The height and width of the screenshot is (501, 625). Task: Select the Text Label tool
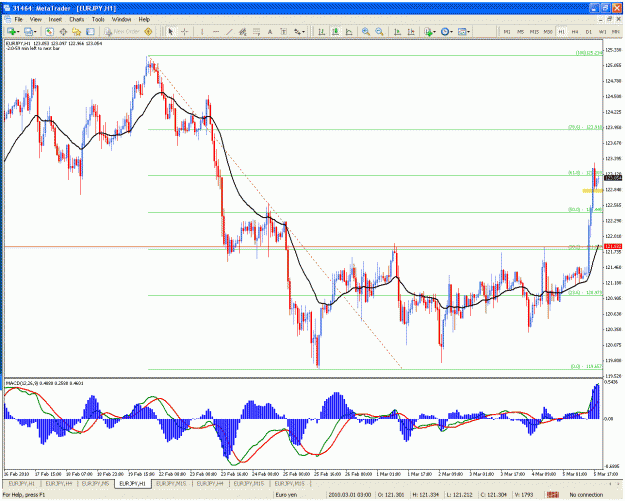[x=283, y=32]
